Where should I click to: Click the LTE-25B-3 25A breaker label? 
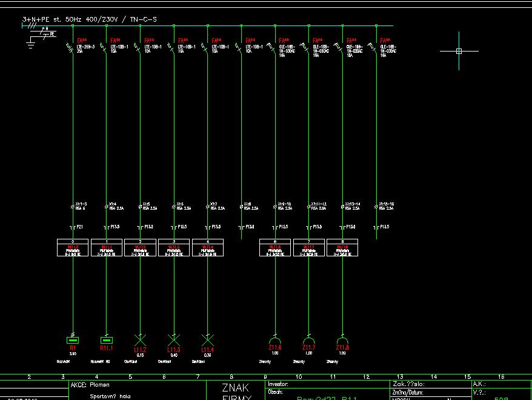coord(85,49)
